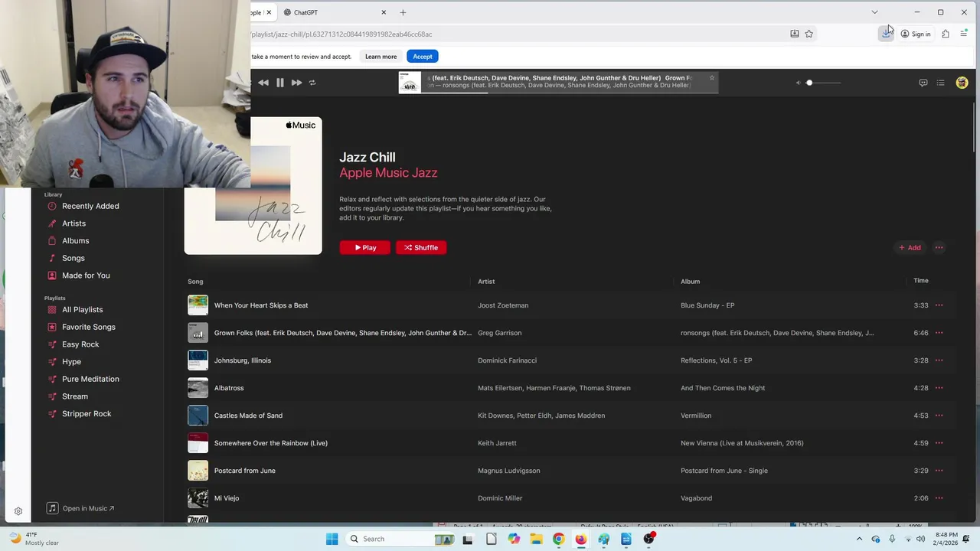The width and height of the screenshot is (980, 551).
Task: Click the Play button for Jazz Chill
Action: [x=365, y=247]
